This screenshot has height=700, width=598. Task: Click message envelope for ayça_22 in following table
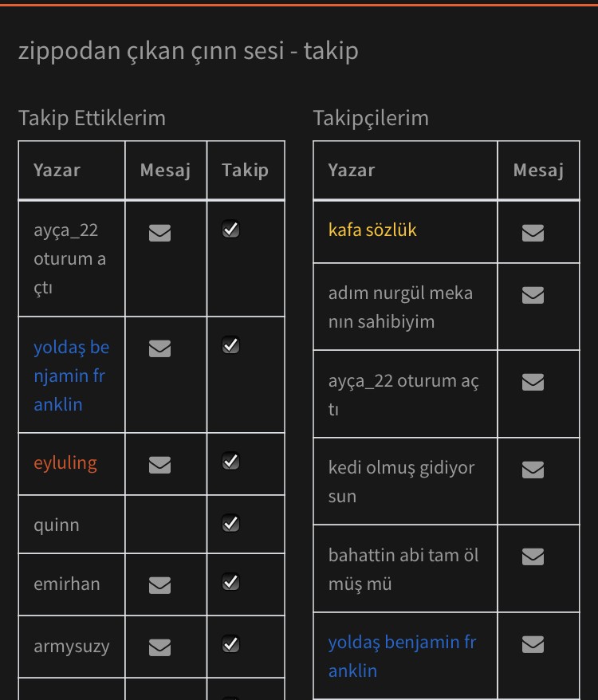(x=160, y=232)
